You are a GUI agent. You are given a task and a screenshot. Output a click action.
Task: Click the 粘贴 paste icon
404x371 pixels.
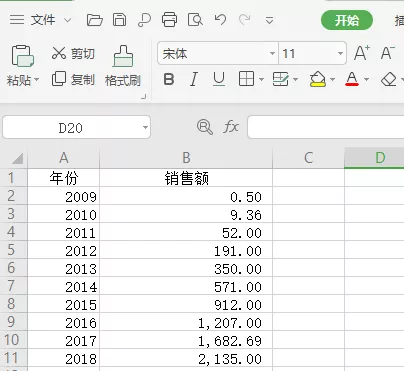click(22, 56)
